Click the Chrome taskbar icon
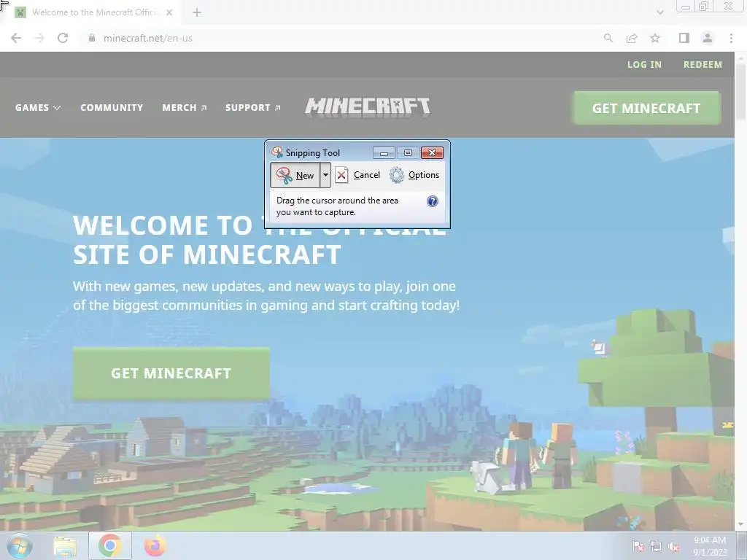 pyautogui.click(x=110, y=545)
